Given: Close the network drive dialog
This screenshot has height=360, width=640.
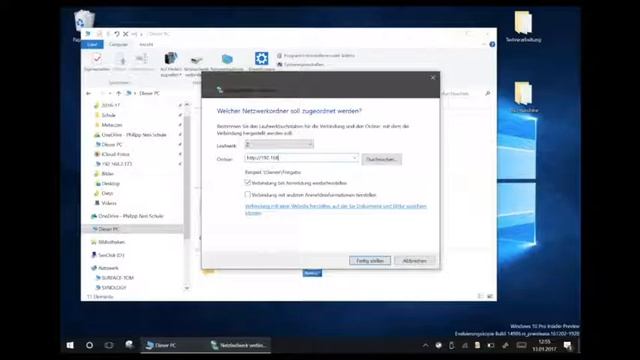Looking at the screenshot, I should coord(433,78).
